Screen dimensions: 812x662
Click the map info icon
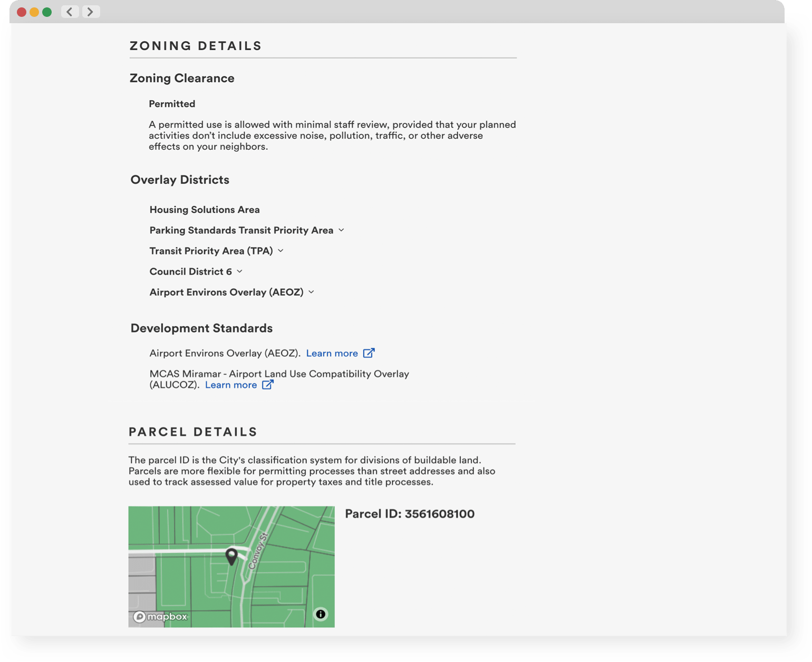pyautogui.click(x=321, y=614)
